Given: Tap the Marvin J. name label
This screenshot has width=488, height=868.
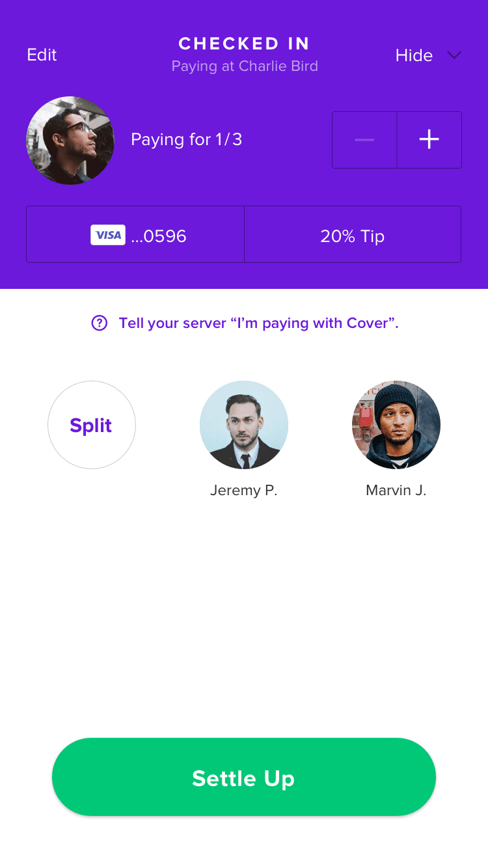Looking at the screenshot, I should point(396,491).
